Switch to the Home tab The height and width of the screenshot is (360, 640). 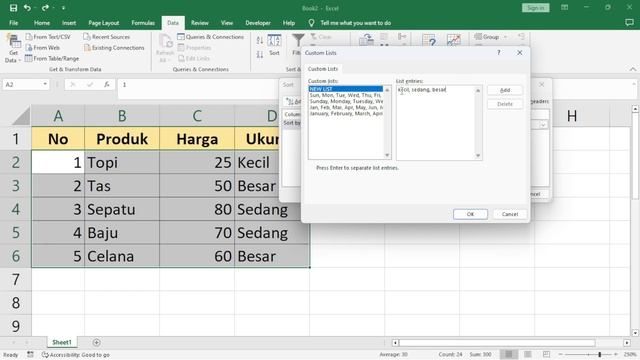tap(42, 23)
